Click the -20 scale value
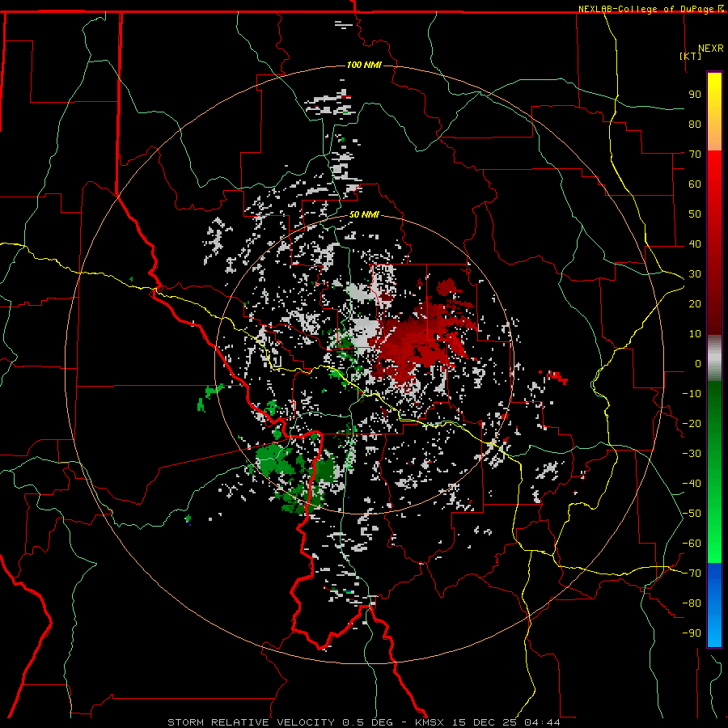Viewport: 728px width, 728px height. (692, 424)
